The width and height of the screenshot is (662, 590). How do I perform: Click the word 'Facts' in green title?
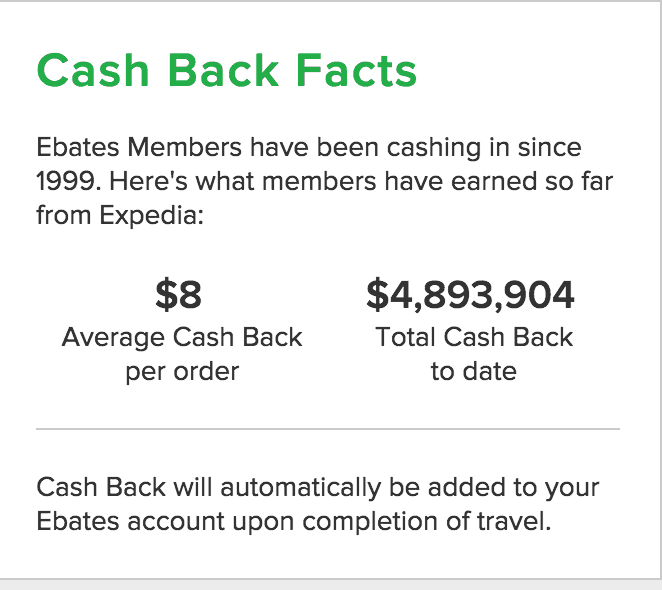356,71
